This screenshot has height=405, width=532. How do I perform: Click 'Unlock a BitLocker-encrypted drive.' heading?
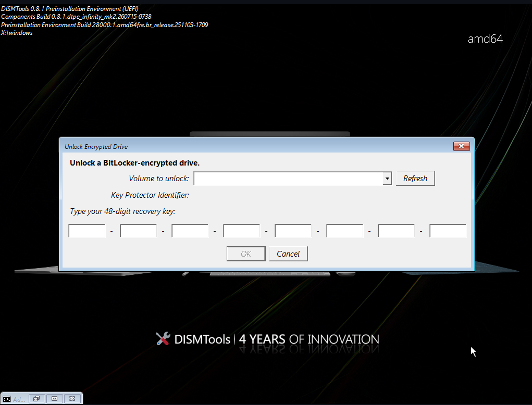pyautogui.click(x=135, y=163)
